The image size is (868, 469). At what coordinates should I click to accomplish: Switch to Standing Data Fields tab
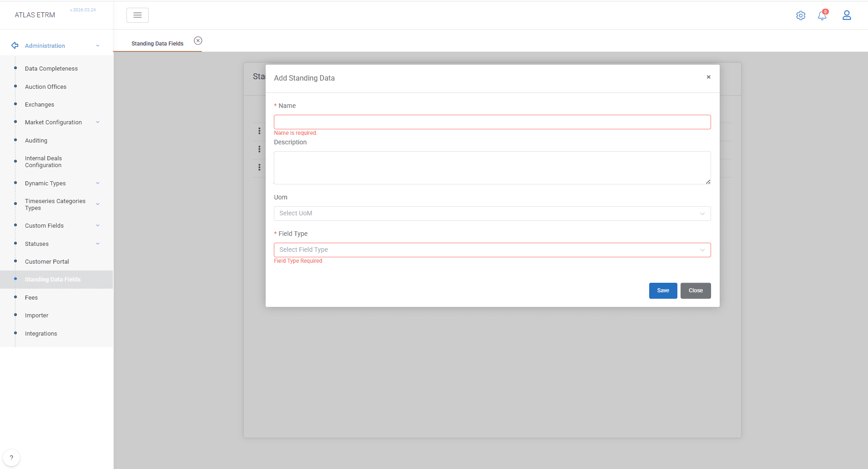click(x=157, y=44)
